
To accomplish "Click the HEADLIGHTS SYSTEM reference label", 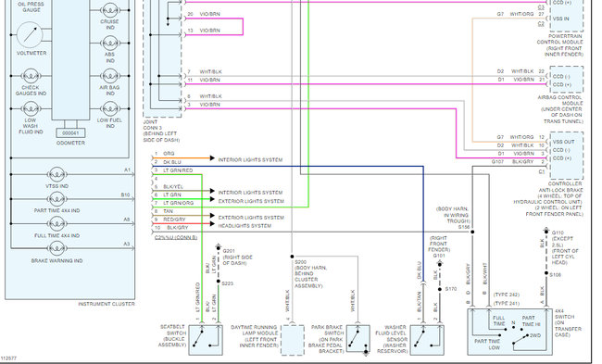I will [x=245, y=226].
